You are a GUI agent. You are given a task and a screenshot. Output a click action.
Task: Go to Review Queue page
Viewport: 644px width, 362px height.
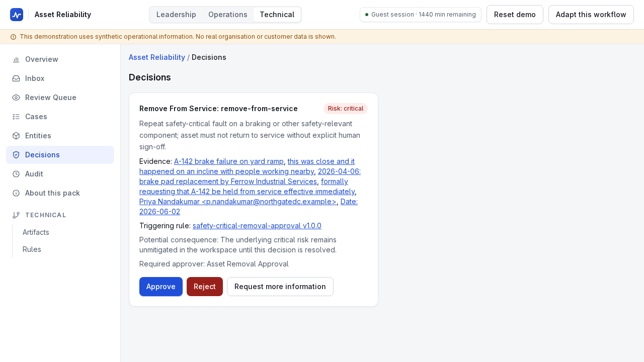60,98
